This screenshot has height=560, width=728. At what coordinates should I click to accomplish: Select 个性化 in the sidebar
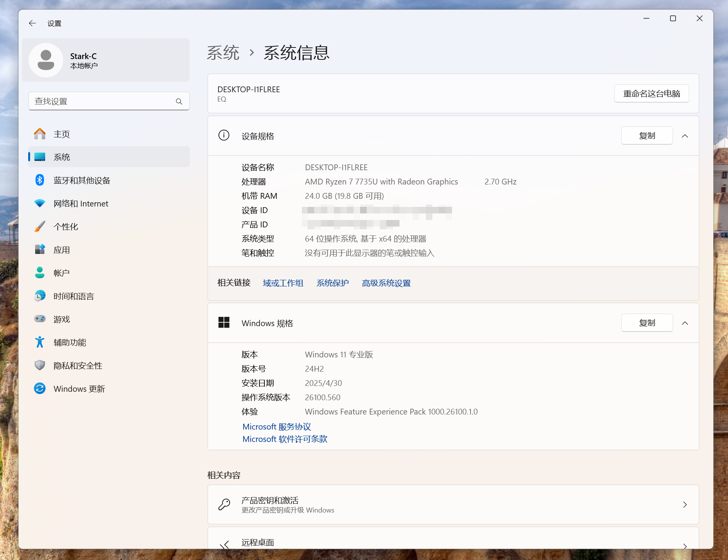[109, 227]
